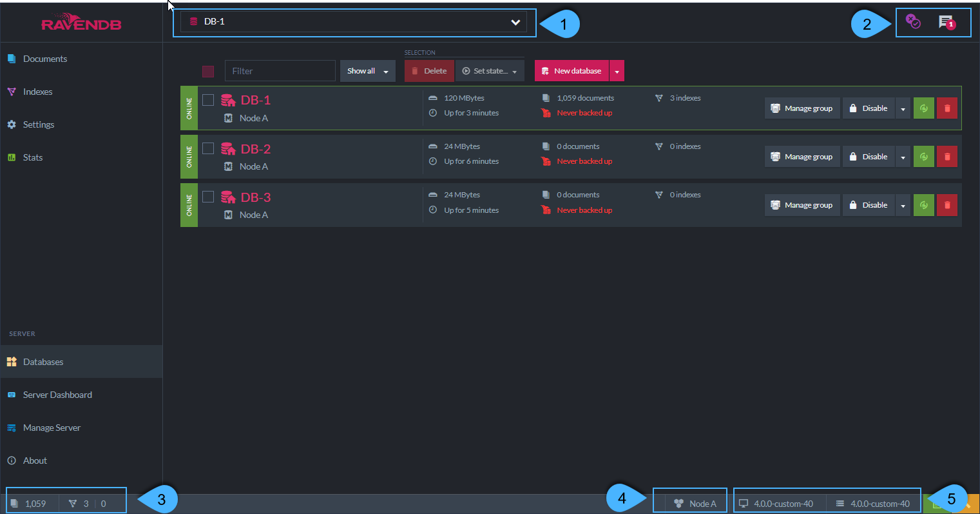Open the DB-1 database selector dropdown

pos(354,22)
